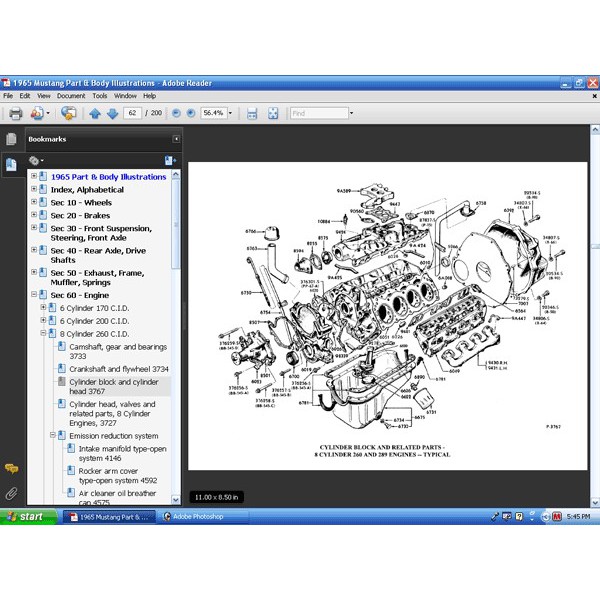Open the Help menu
The height and width of the screenshot is (600, 600).
150,96
